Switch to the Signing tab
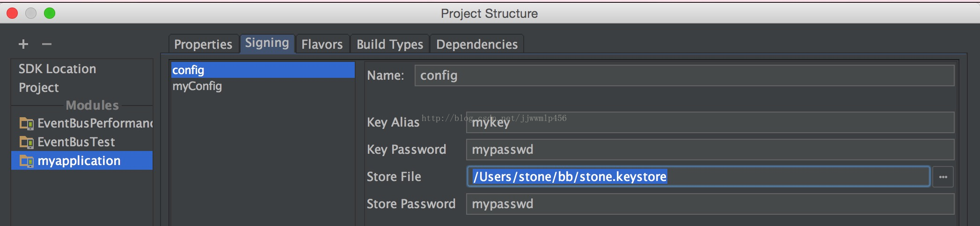Viewport: 980px width, 226px height. tap(267, 43)
